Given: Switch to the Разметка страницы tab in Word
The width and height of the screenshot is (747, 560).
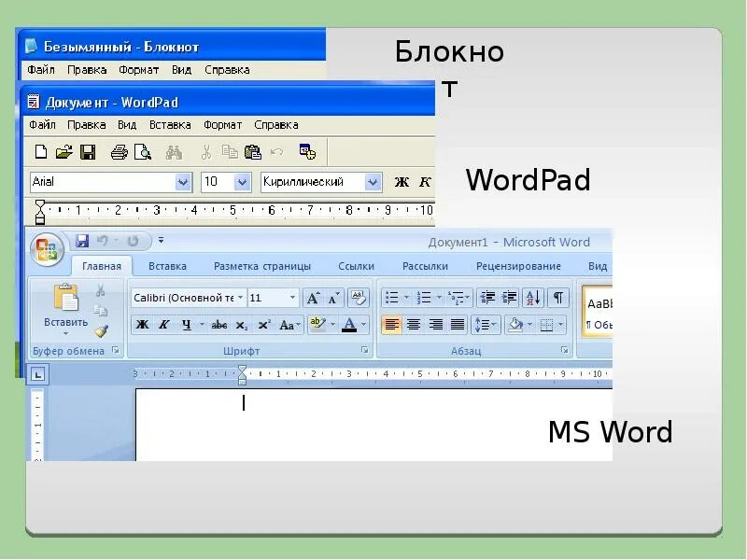Looking at the screenshot, I should point(262,266).
